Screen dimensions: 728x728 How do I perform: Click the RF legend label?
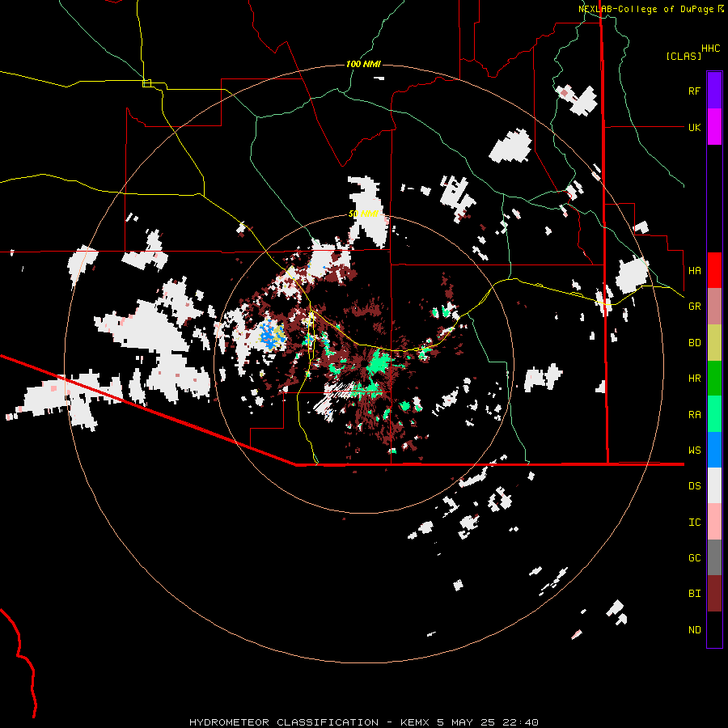pyautogui.click(x=694, y=91)
